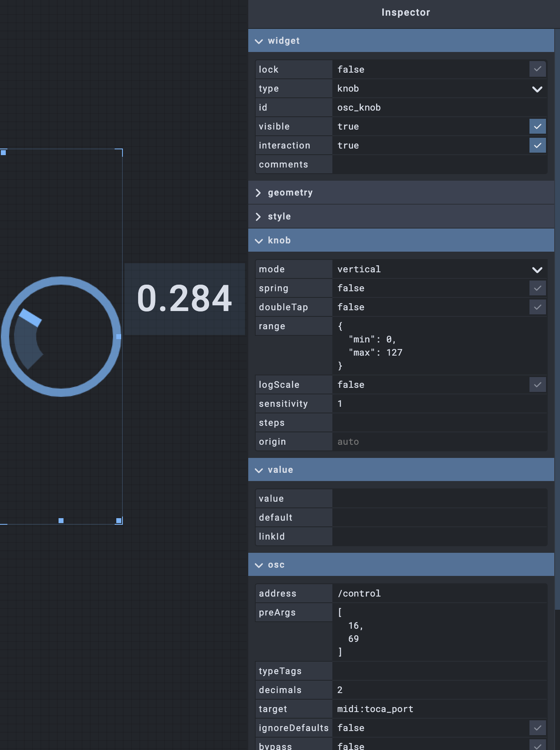Toggle the ignoreDefaults checkbox
The height and width of the screenshot is (750, 560).
[537, 728]
